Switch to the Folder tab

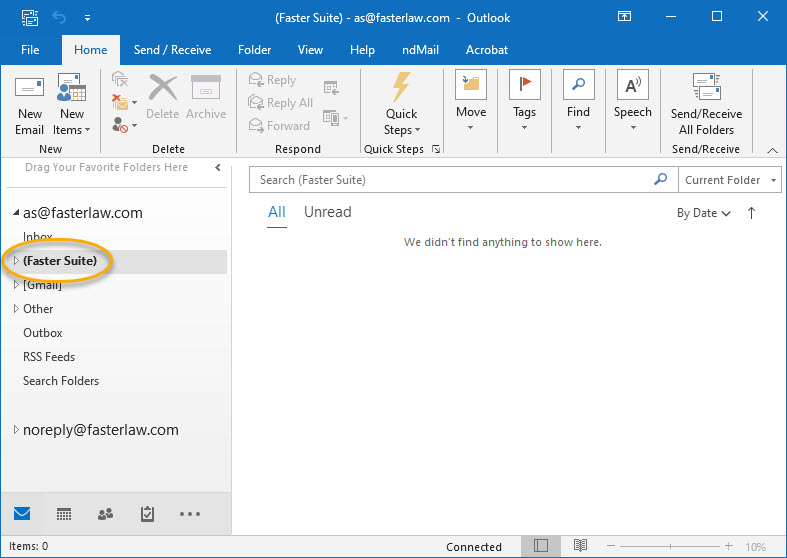click(254, 50)
